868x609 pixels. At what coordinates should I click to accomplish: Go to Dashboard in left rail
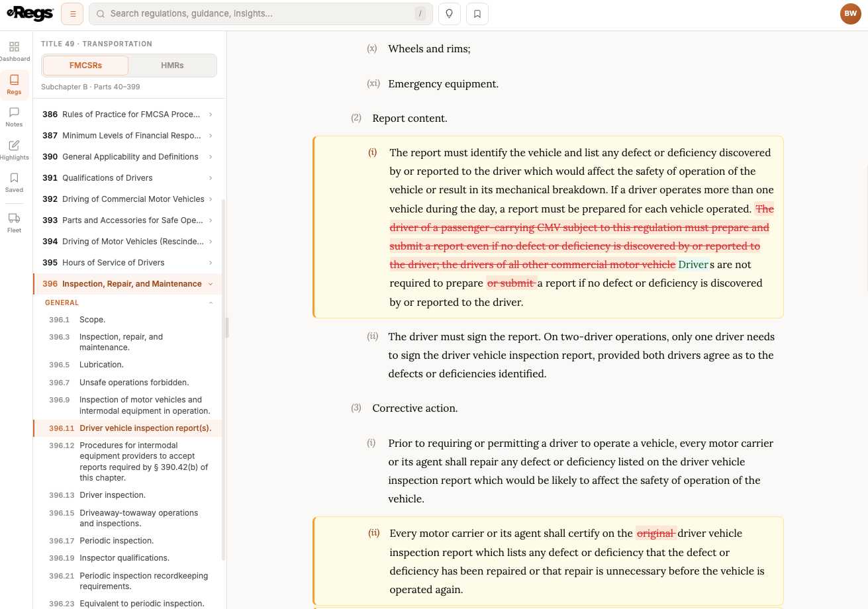[14, 52]
